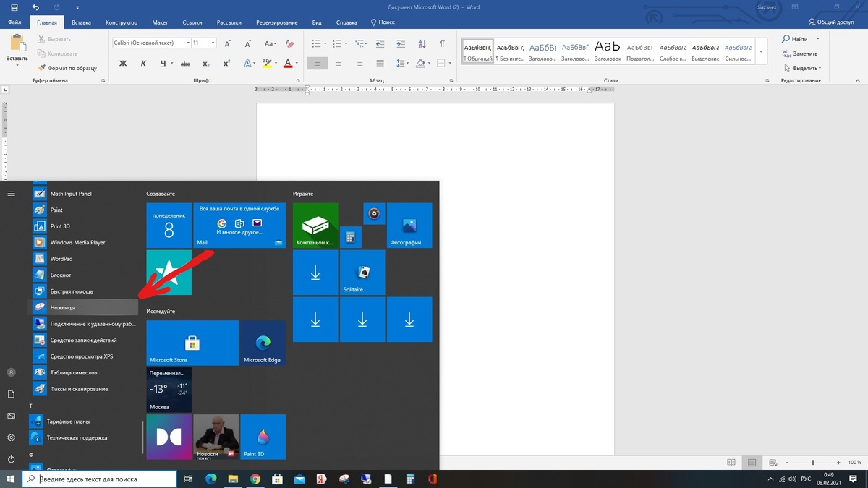This screenshot has width=868, height=488.
Task: Expand the styles gallery More arrow
Action: [761, 51]
